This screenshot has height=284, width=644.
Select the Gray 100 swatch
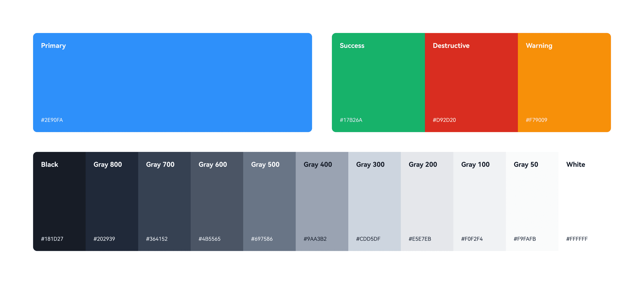[479, 201]
